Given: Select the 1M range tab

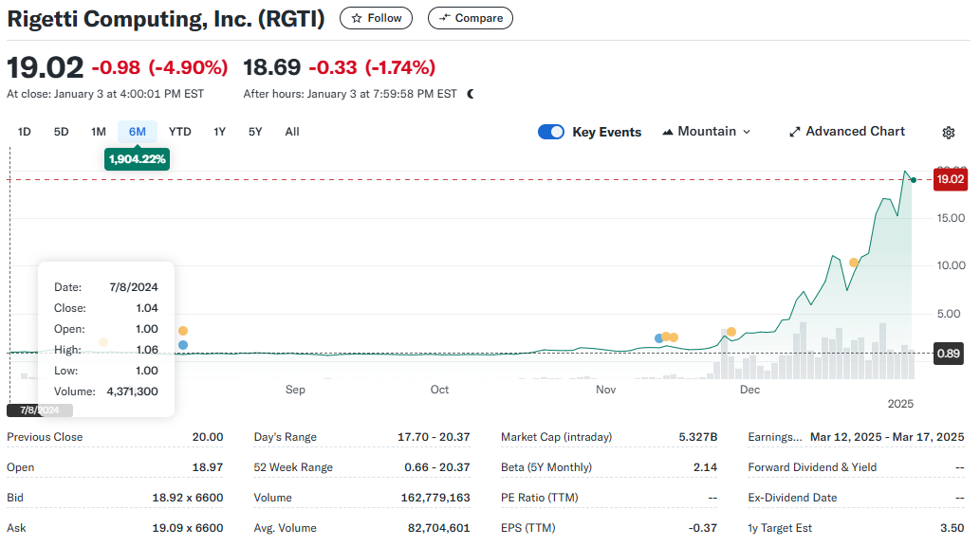Looking at the screenshot, I should point(99,132).
